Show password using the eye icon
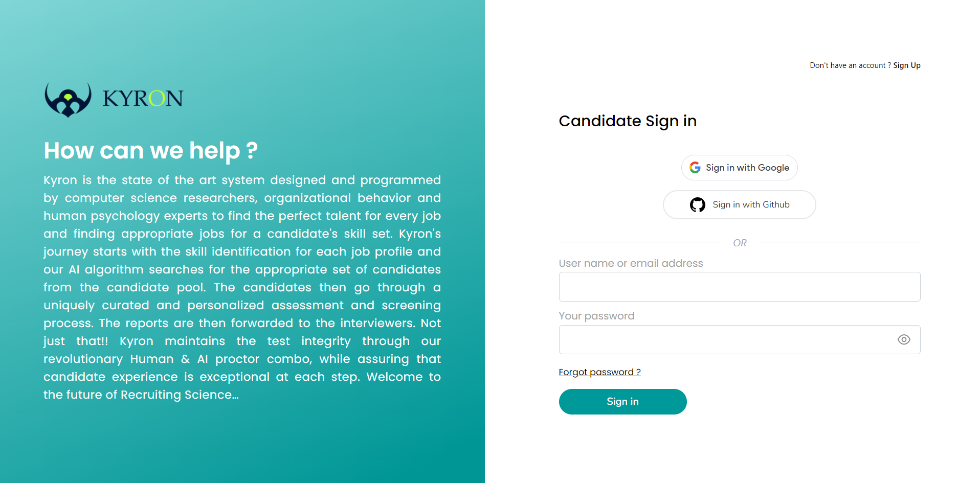This screenshot has width=980, height=483. [x=904, y=340]
